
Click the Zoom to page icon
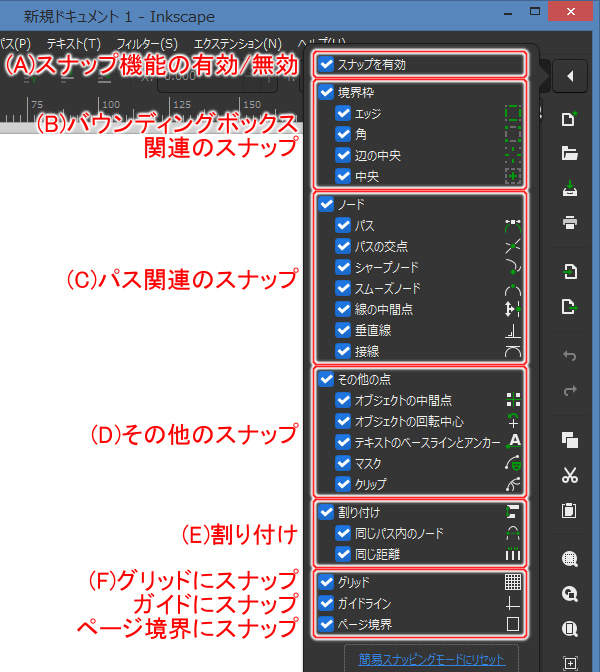click(570, 629)
